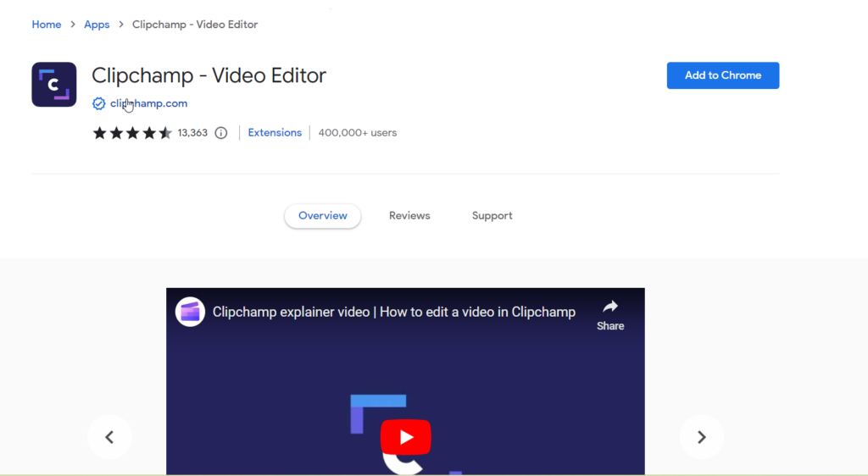Click the Clipchamp channel avatar in video

pyautogui.click(x=190, y=312)
